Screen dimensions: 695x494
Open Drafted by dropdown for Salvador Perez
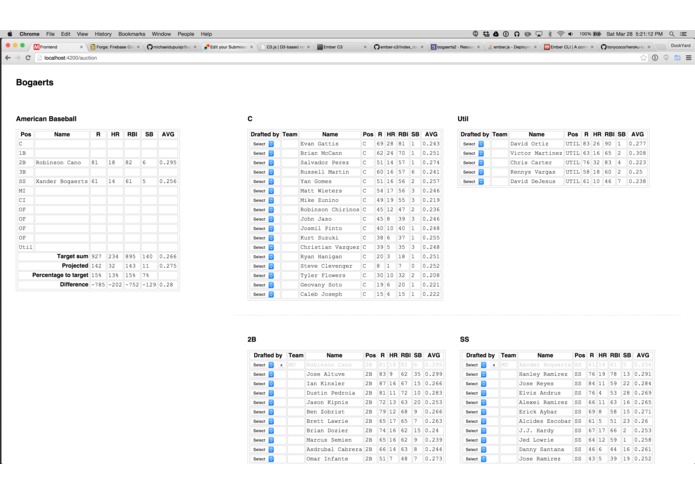[x=263, y=163]
